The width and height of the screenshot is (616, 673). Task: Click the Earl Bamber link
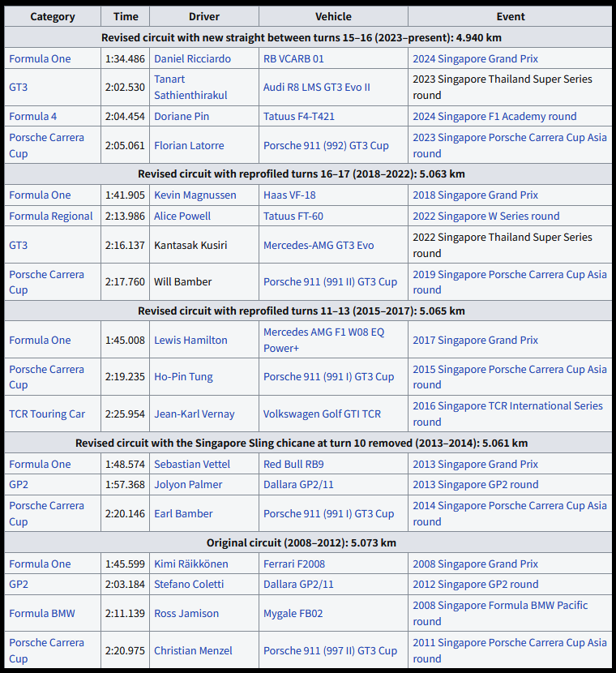(x=183, y=513)
